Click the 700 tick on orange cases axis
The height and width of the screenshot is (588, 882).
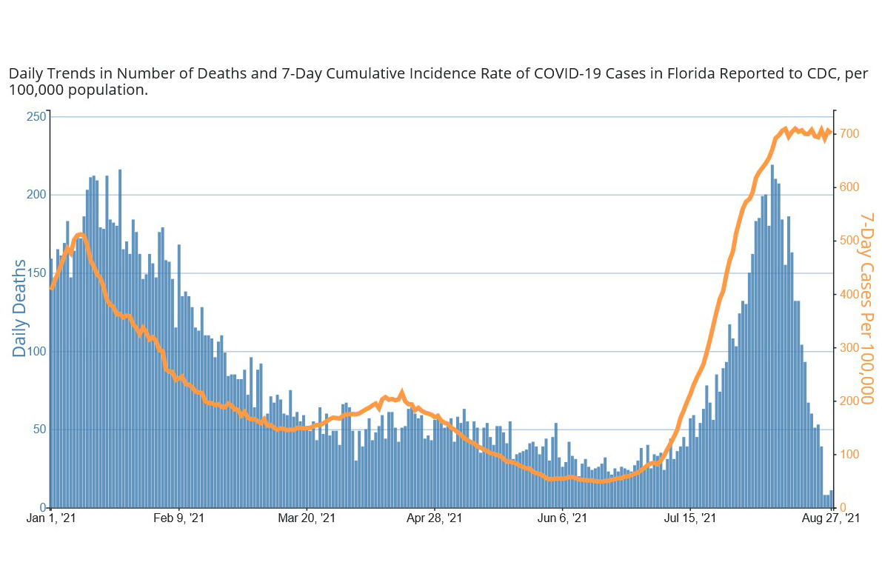(849, 134)
